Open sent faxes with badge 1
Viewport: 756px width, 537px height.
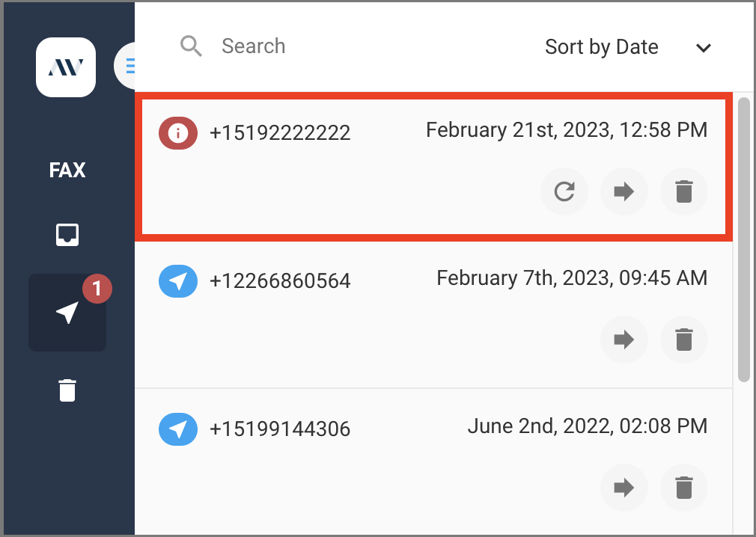click(x=67, y=313)
